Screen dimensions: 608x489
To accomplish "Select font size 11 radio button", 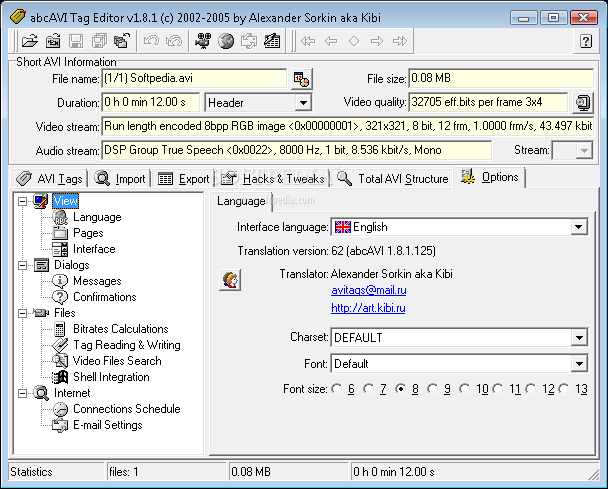I will [498, 389].
